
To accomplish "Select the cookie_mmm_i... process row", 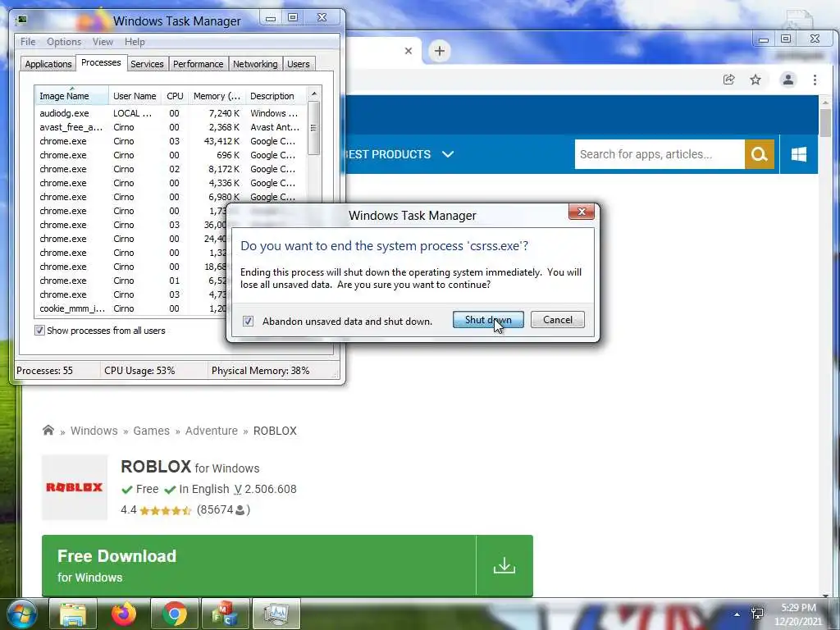I will tap(131, 308).
